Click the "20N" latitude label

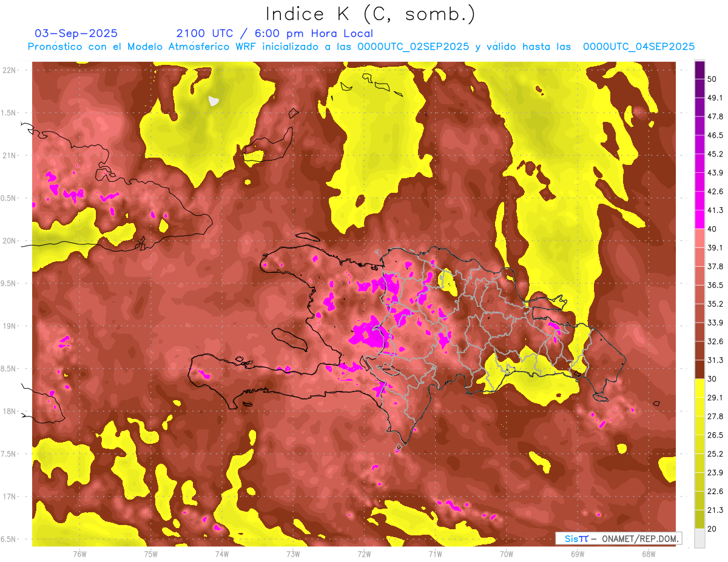pyautogui.click(x=10, y=241)
